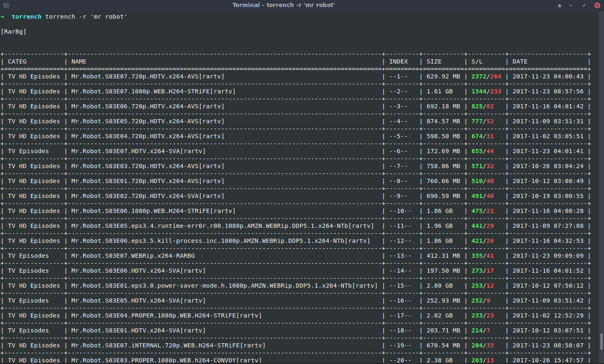
Task: Click the 1344/233 seeds/leeches value
Action: (486, 91)
